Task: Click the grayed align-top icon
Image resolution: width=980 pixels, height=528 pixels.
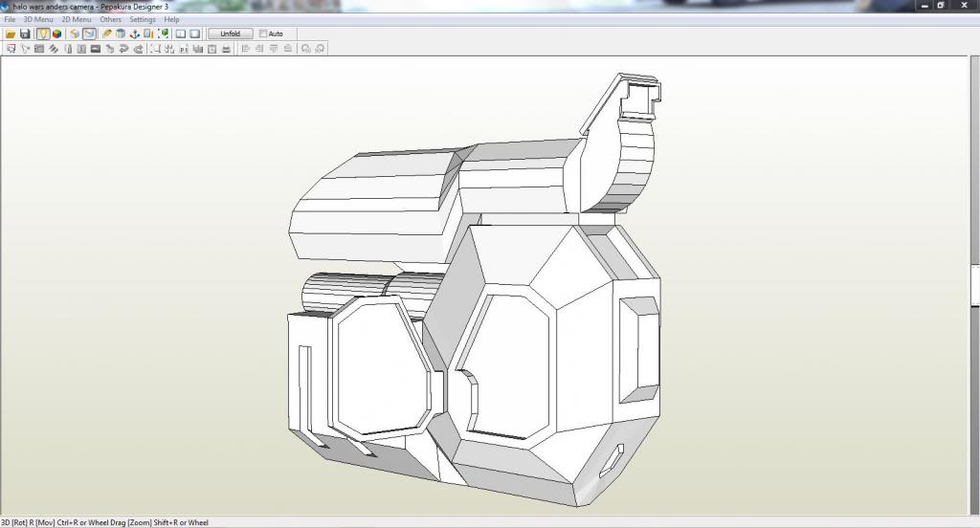Action: pos(274,49)
